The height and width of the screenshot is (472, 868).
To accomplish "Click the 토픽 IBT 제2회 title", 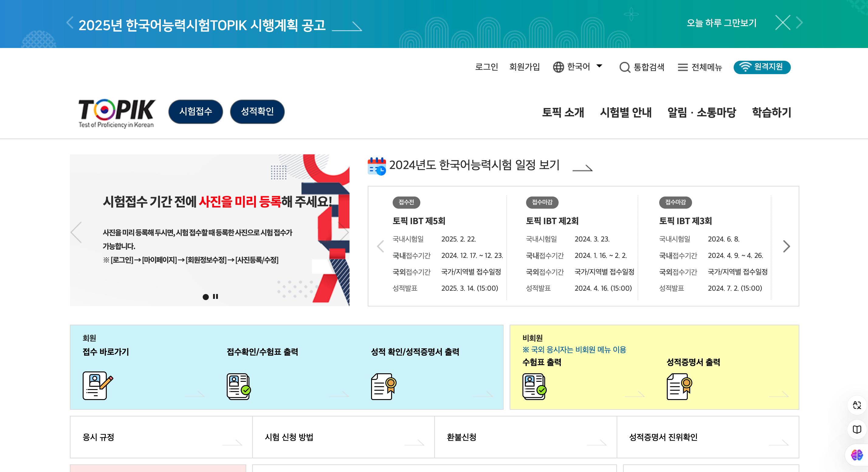I will click(552, 221).
